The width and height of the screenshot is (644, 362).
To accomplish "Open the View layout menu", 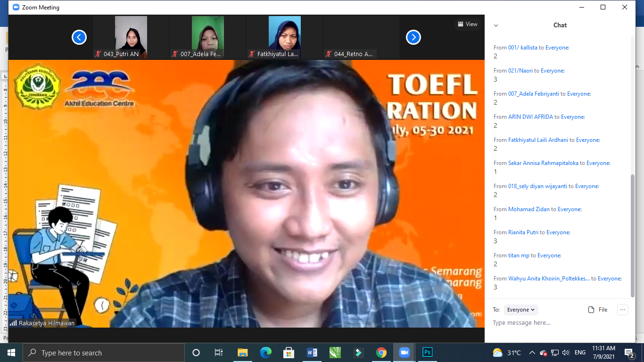I will (467, 24).
